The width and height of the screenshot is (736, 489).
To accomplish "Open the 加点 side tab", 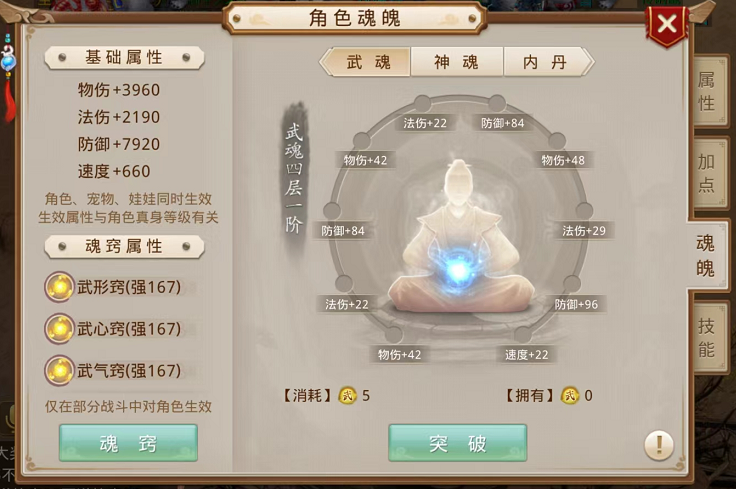I will click(x=708, y=173).
